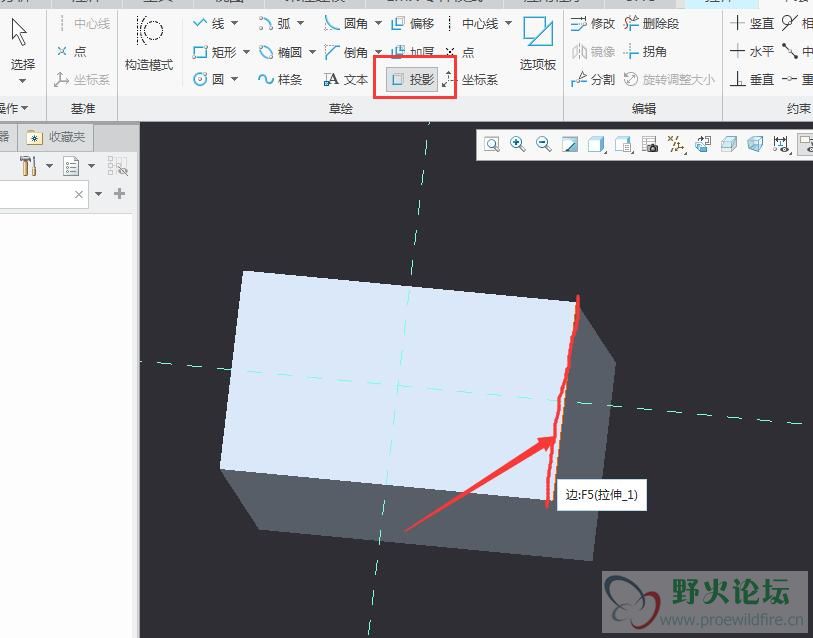The width and height of the screenshot is (813, 638).
Task: Open the search field dropdown arrow
Action: (x=99, y=195)
